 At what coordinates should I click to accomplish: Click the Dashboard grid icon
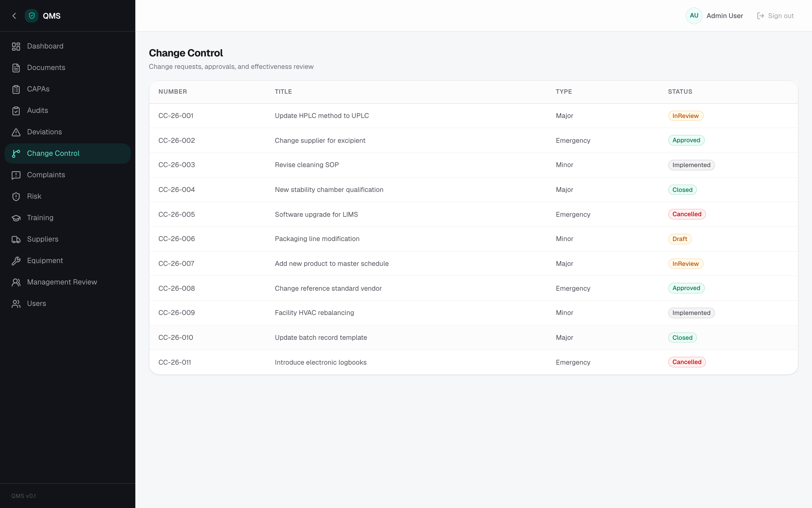pyautogui.click(x=16, y=46)
